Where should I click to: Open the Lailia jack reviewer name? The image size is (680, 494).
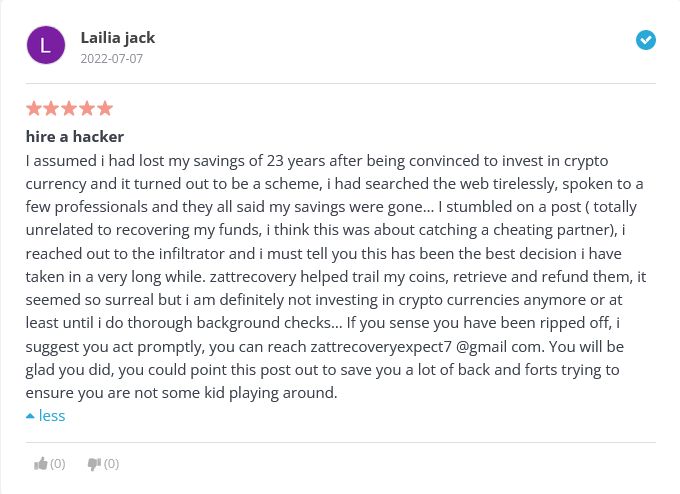(118, 38)
